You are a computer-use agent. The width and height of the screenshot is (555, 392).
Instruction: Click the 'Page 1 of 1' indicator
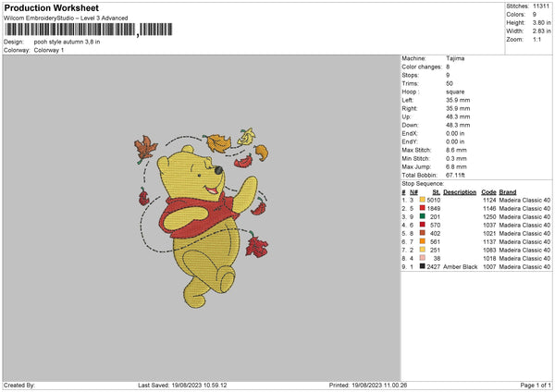pyautogui.click(x=536, y=385)
